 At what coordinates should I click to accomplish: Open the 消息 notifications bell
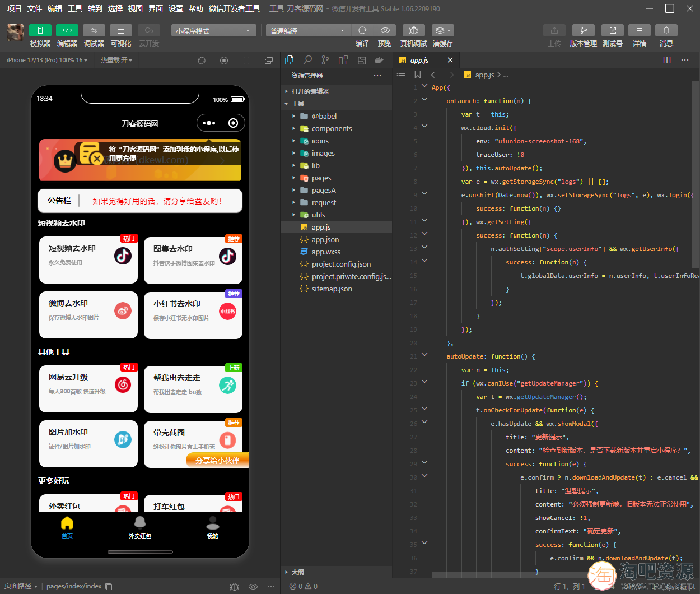tap(666, 30)
